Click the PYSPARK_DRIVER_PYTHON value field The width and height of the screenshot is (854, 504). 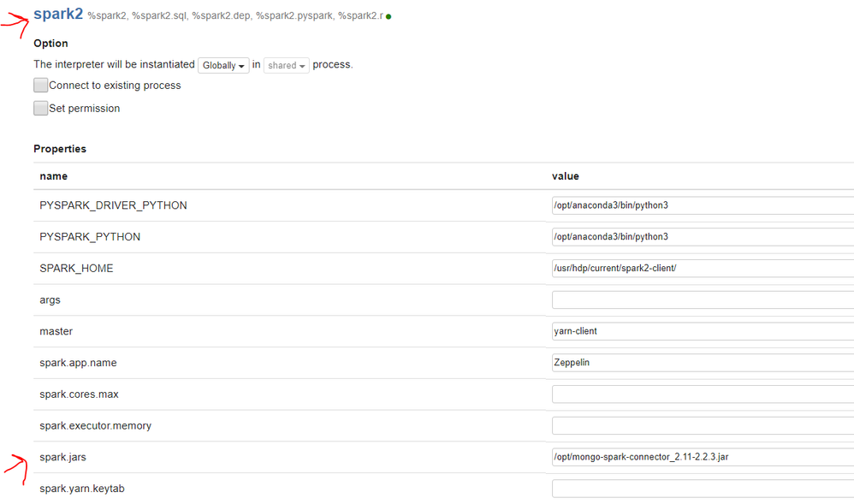(x=702, y=205)
